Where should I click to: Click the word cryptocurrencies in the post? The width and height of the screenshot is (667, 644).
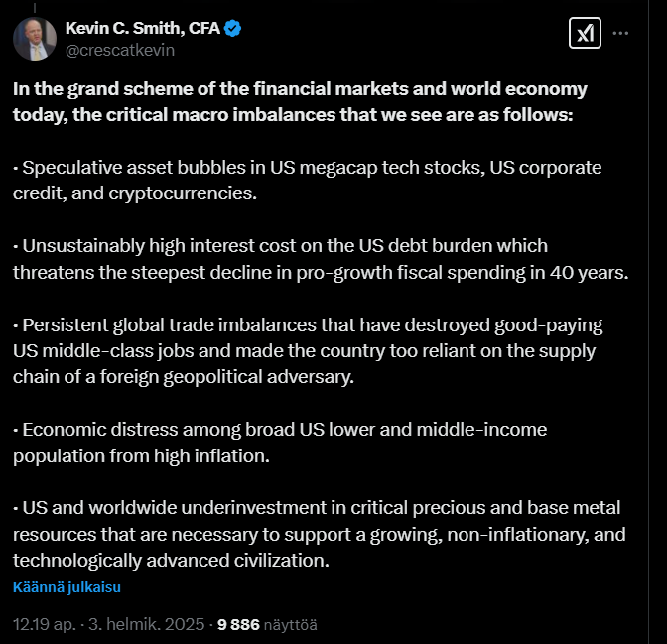183,193
